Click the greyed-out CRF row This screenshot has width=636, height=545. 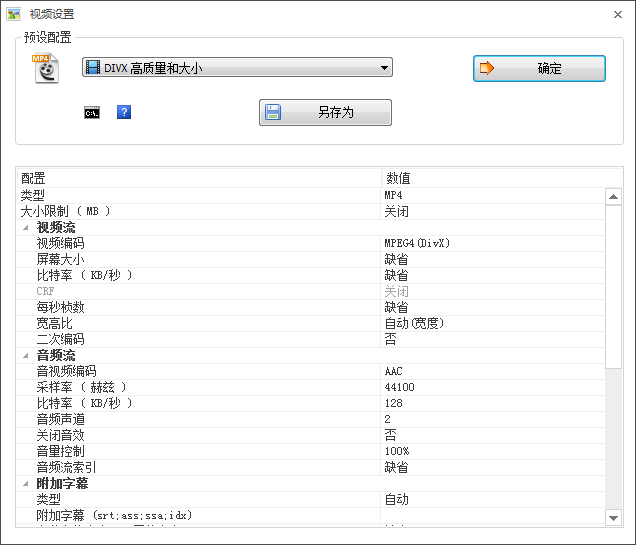click(311, 292)
